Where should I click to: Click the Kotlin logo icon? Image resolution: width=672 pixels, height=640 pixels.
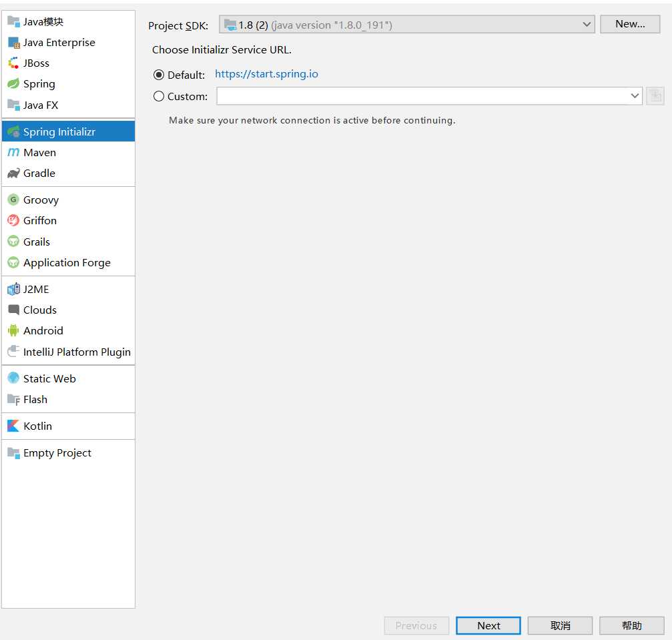13,426
